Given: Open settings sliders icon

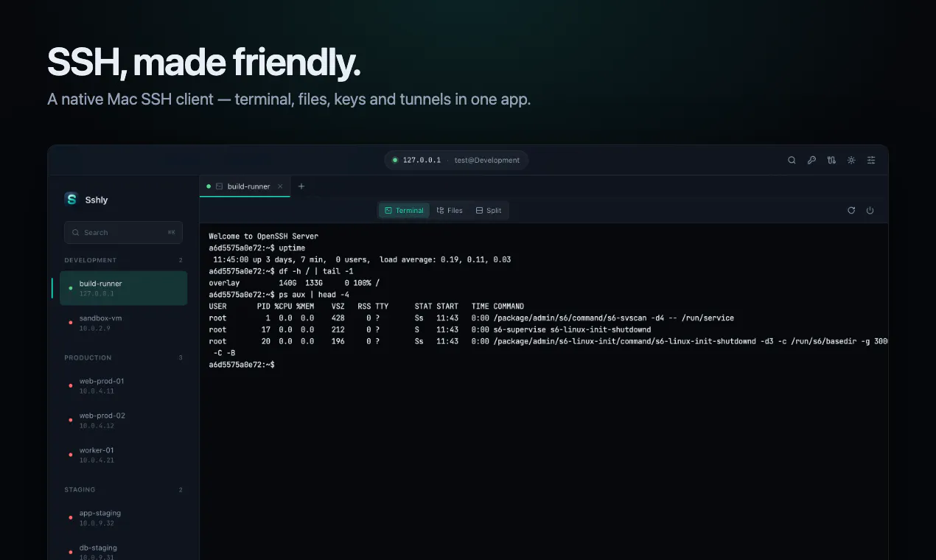Looking at the screenshot, I should 871,160.
